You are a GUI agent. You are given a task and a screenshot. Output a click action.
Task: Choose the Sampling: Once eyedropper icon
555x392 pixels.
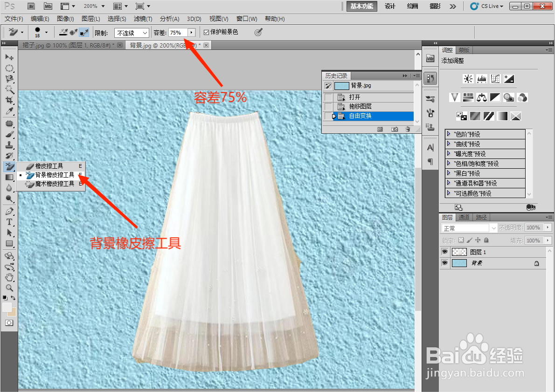tap(74, 32)
